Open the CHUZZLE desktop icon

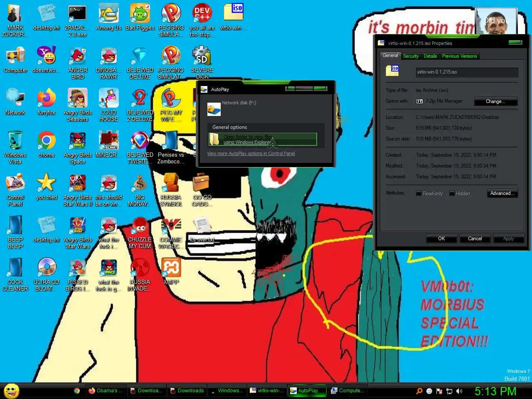(140, 232)
